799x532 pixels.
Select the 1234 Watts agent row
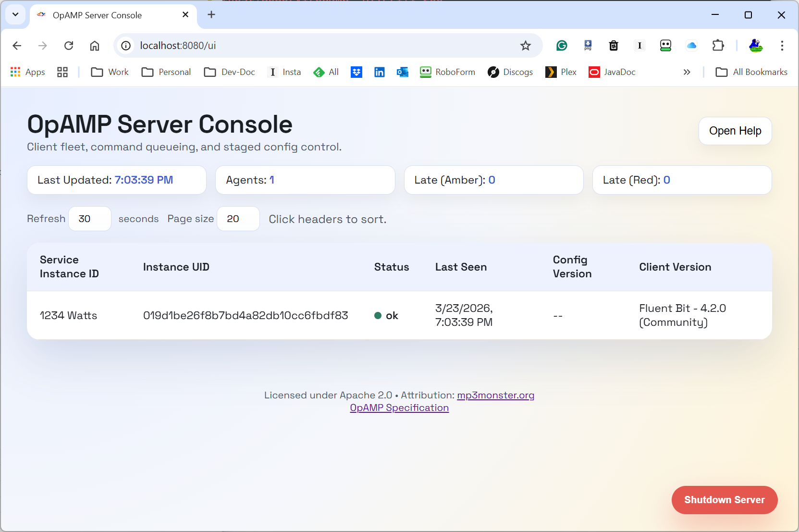(69, 315)
